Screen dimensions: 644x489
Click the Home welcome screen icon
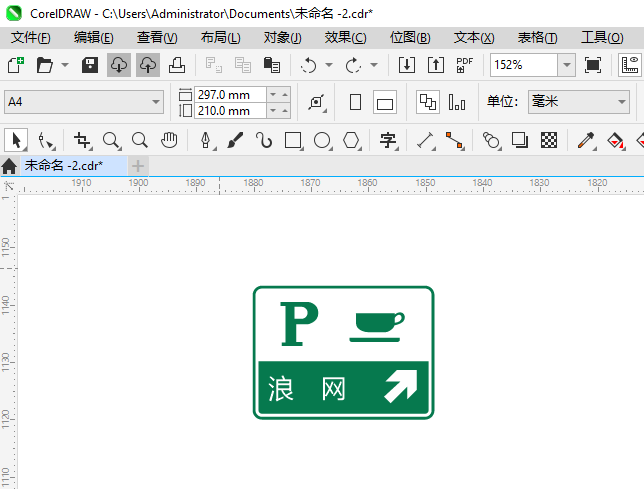click(x=9, y=166)
